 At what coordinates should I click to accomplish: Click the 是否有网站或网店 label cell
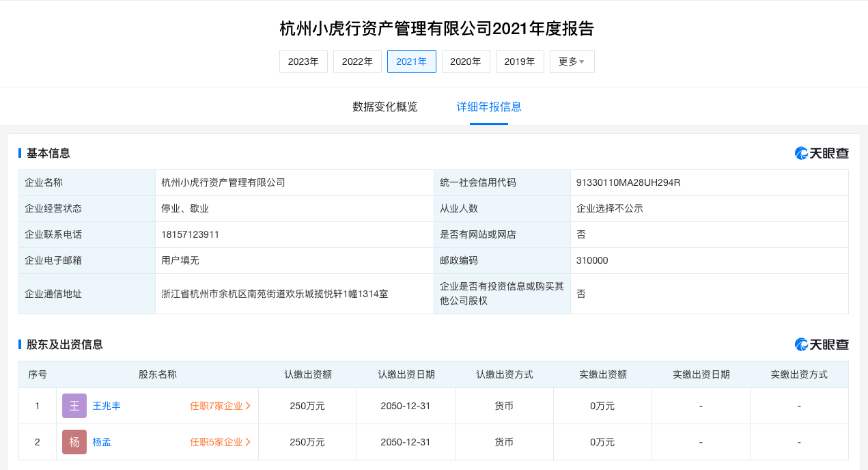502,234
